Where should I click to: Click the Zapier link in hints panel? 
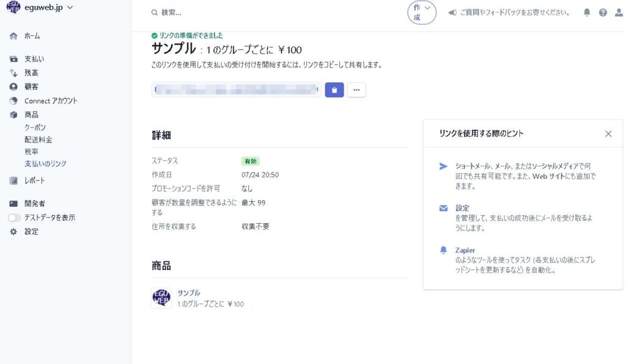(x=465, y=250)
